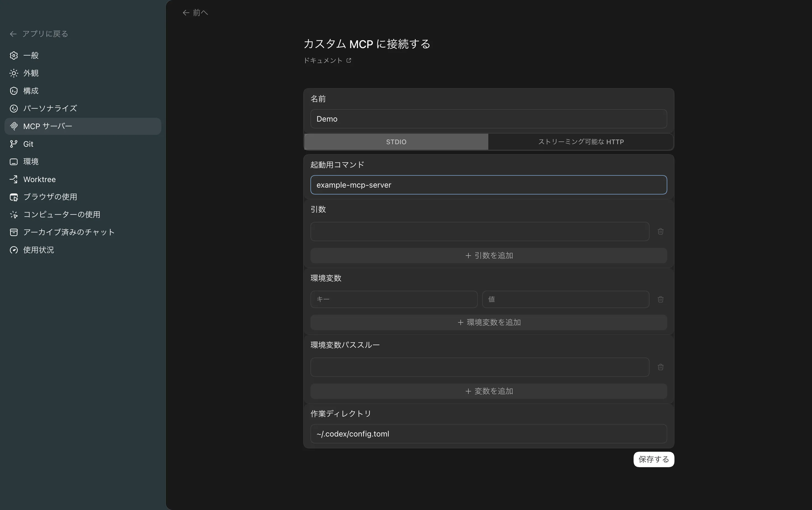This screenshot has width=812, height=510.
Task: Click 環境変数を追加 button
Action: coord(489,322)
